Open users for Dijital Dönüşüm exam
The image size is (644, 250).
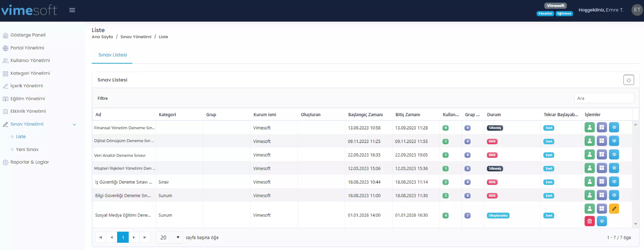click(x=590, y=141)
